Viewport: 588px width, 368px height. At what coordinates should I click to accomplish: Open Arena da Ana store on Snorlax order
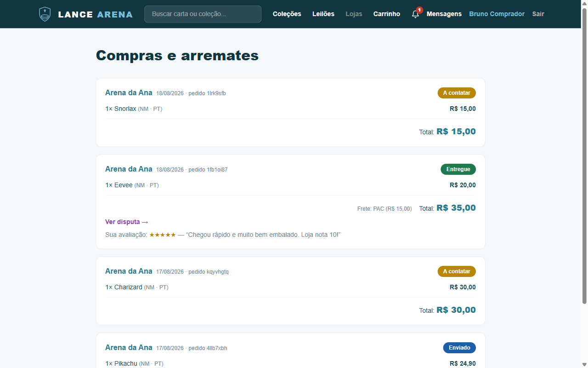tap(129, 92)
